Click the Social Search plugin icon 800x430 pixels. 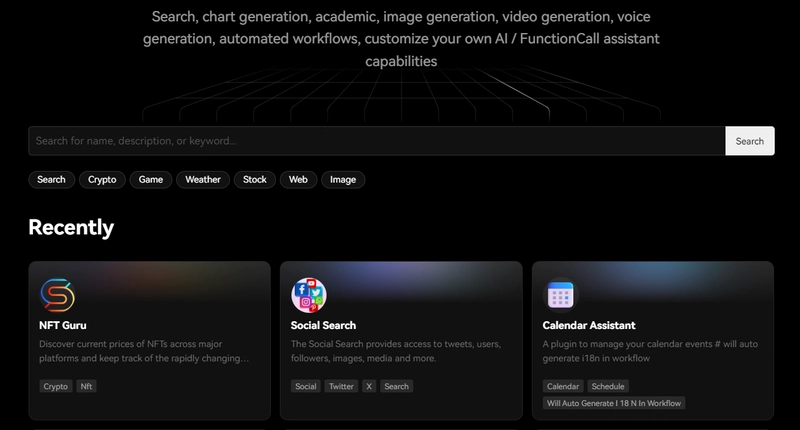pos(309,295)
